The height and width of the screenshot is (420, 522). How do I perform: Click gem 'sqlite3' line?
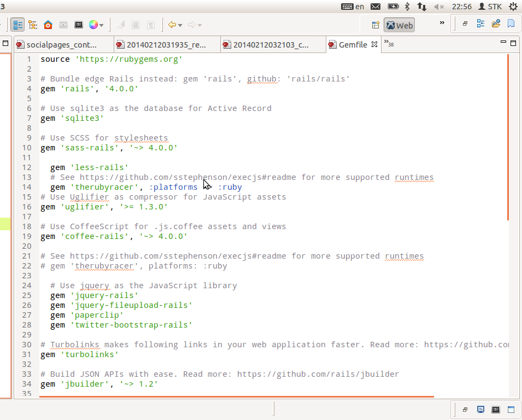[72, 118]
